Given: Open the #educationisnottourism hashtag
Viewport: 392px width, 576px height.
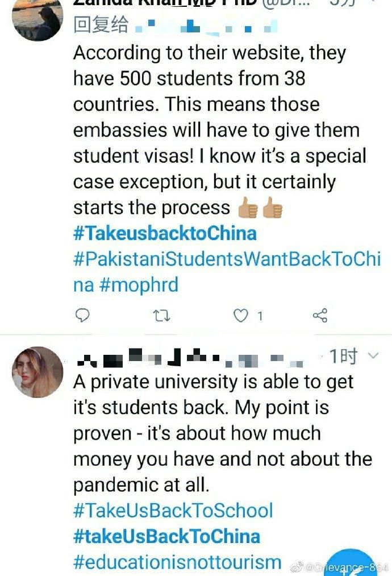Looking at the screenshot, I should point(177,562).
